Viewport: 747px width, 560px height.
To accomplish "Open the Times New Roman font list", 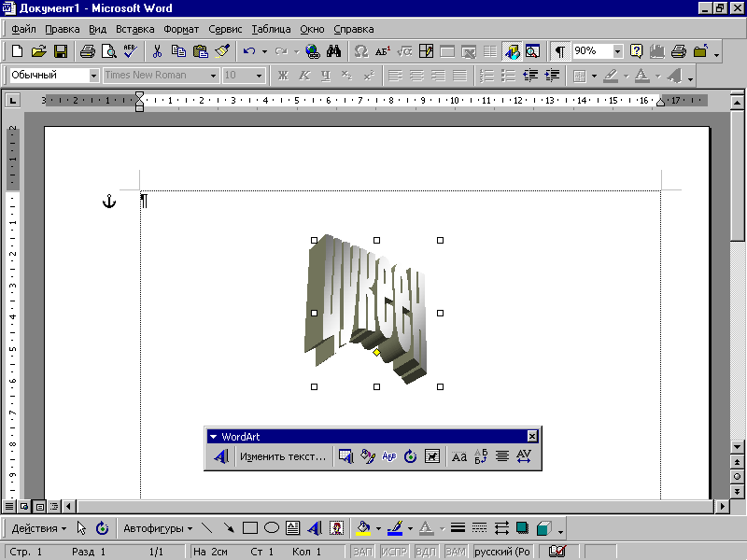I will [213, 76].
